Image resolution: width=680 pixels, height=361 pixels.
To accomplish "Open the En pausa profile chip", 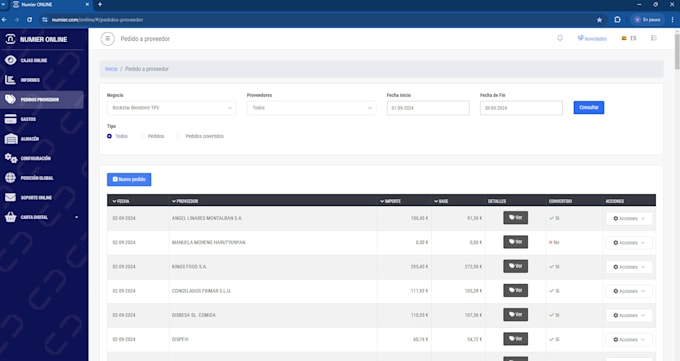I will [648, 20].
